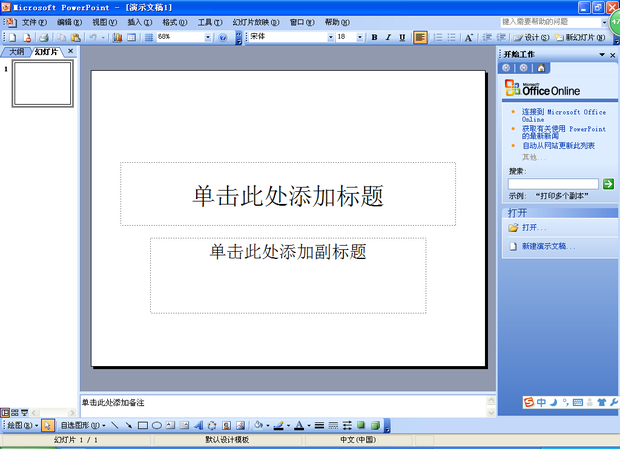Select the Line drawing tool
Image resolution: width=620 pixels, height=449 pixels.
coord(115,426)
